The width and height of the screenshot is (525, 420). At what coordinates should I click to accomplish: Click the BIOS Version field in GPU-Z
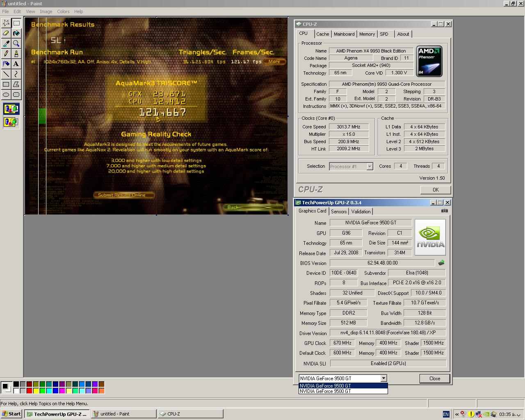pos(382,262)
